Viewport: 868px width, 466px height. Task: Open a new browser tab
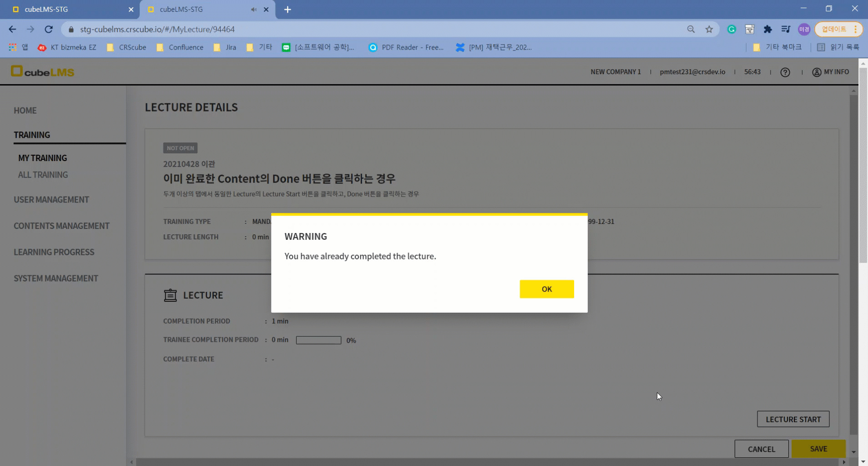(x=288, y=10)
